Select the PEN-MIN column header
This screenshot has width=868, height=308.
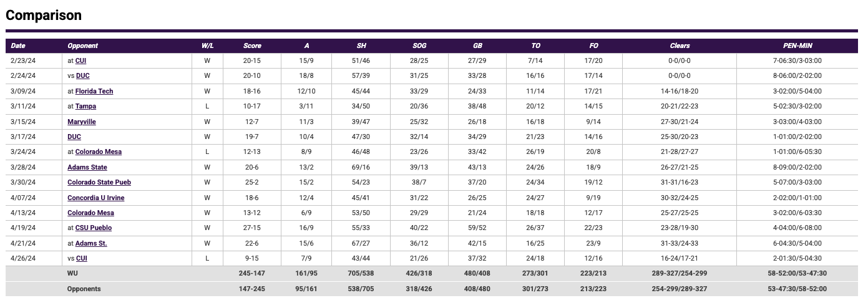[797, 46]
